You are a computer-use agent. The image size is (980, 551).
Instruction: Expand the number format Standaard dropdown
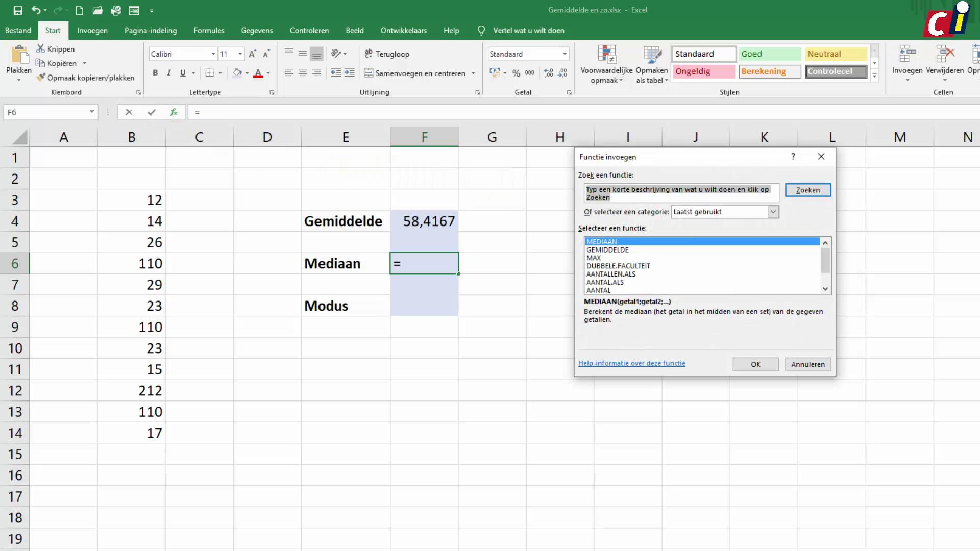pyautogui.click(x=565, y=54)
